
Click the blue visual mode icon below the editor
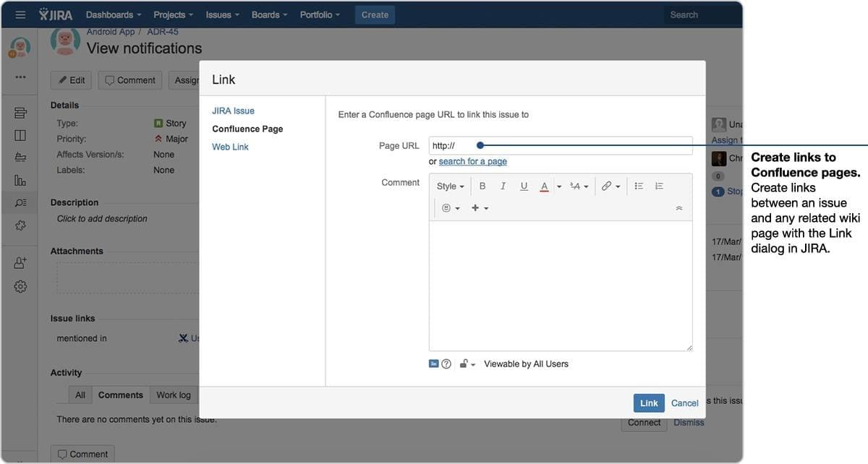tap(433, 364)
